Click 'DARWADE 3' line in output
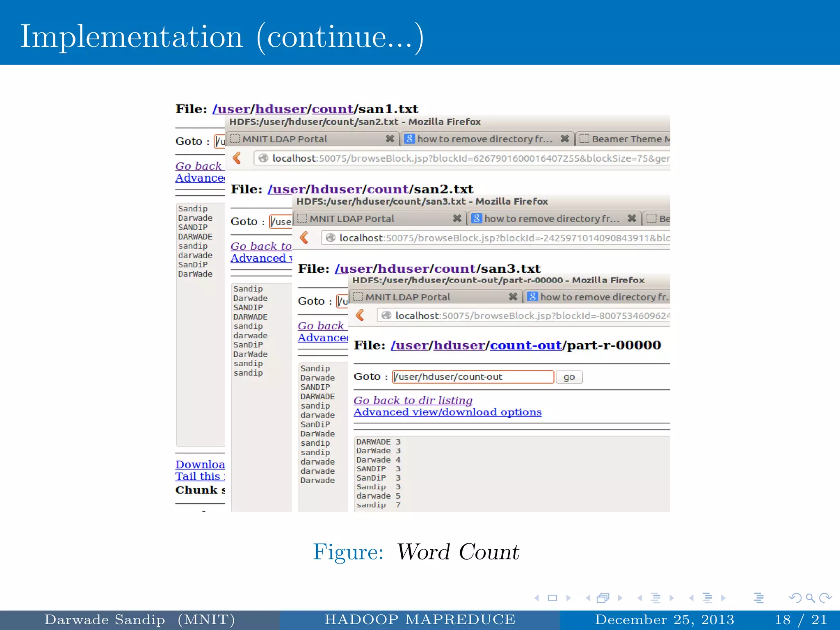 pyautogui.click(x=378, y=441)
